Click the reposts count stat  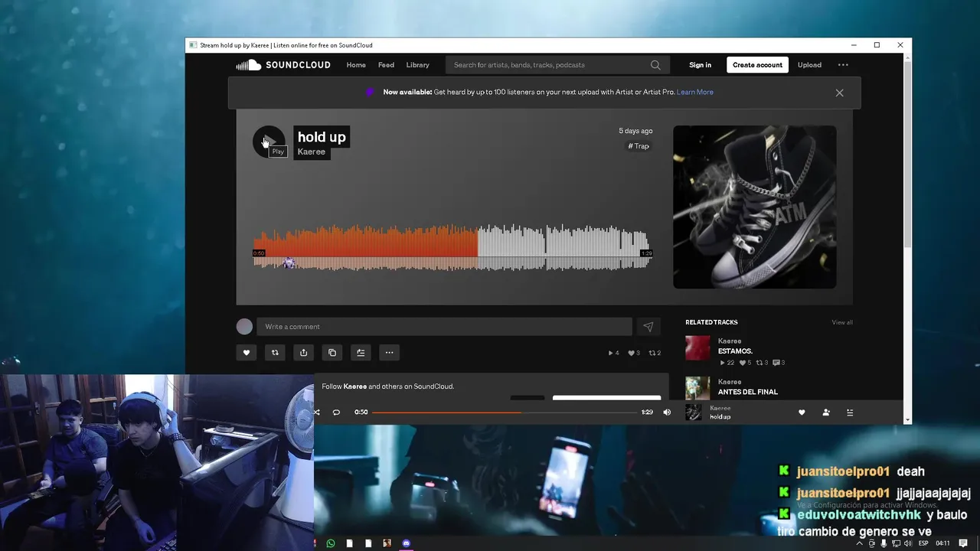point(655,353)
